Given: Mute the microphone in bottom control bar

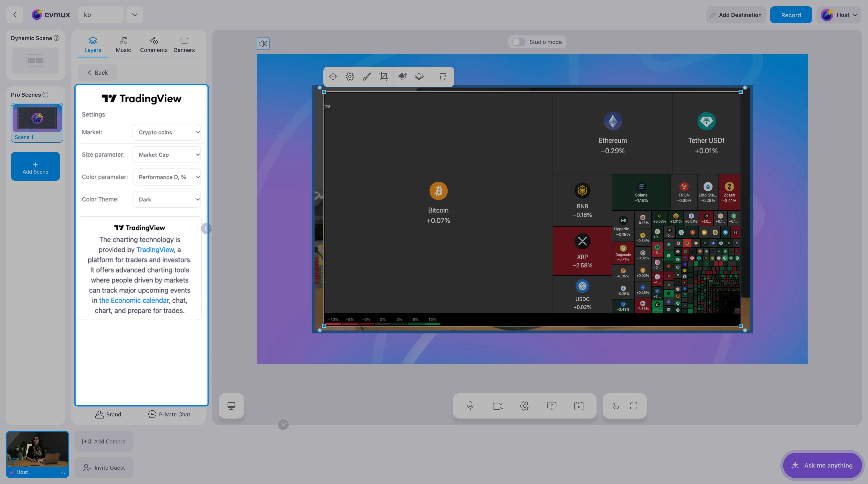Looking at the screenshot, I should 470,406.
